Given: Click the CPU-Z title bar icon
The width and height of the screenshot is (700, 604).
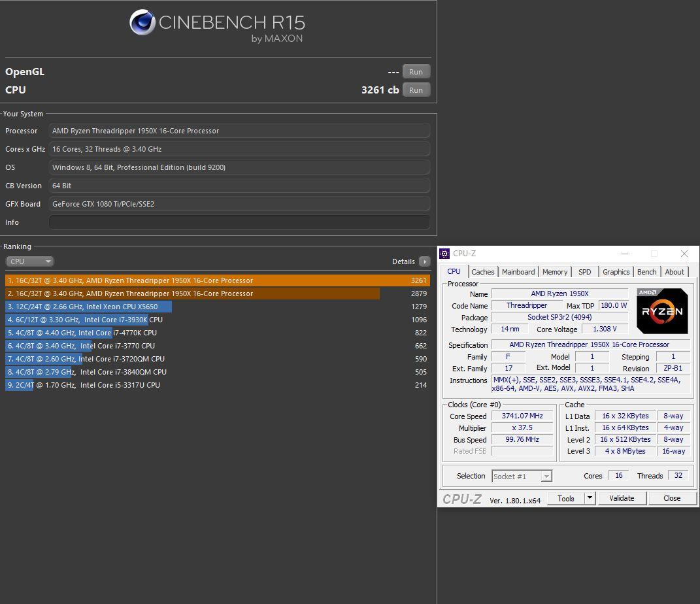Looking at the screenshot, I should tap(444, 254).
